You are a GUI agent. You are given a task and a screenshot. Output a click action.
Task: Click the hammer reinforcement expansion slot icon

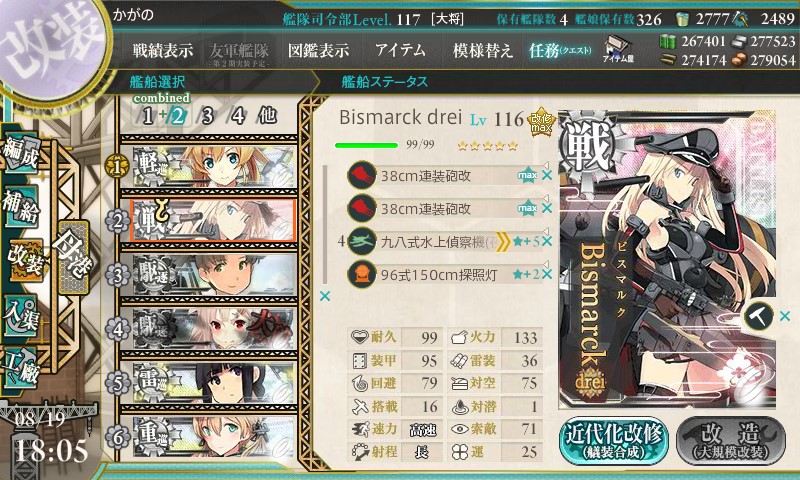tap(759, 316)
